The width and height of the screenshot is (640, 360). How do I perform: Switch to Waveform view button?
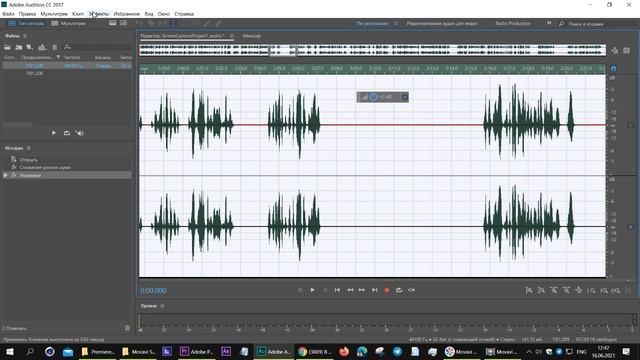(x=26, y=23)
